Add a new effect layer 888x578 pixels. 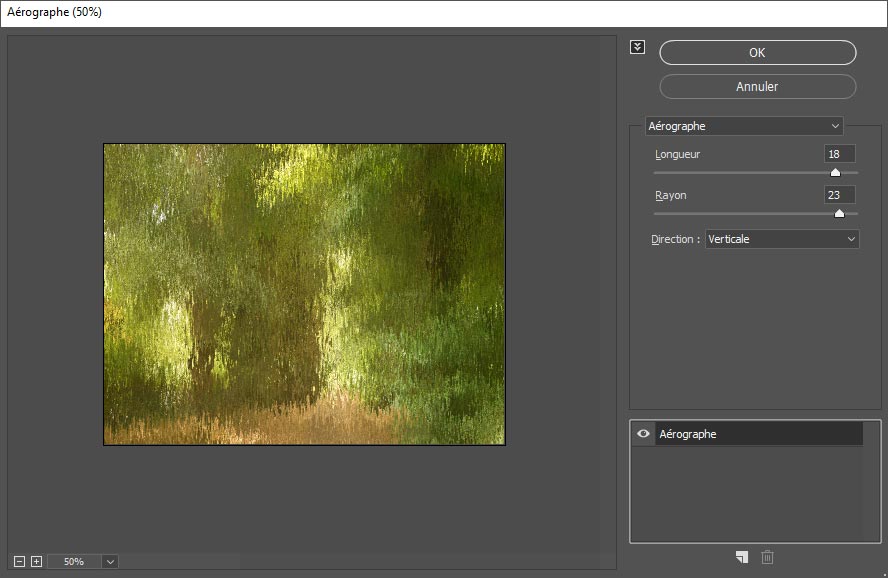(x=741, y=557)
